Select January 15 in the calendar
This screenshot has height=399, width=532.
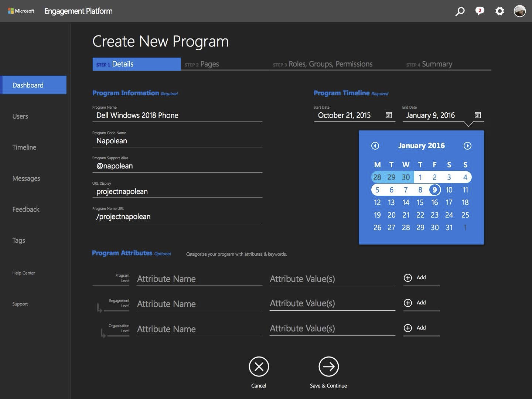click(x=420, y=202)
